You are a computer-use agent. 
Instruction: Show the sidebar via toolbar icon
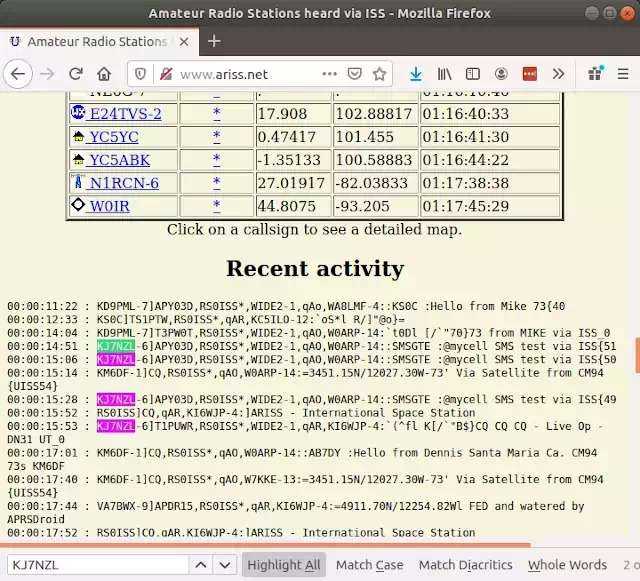(x=473, y=74)
